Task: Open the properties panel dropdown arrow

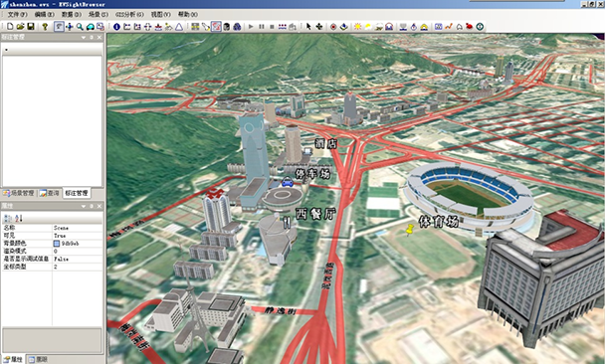Action: pyautogui.click(x=84, y=206)
